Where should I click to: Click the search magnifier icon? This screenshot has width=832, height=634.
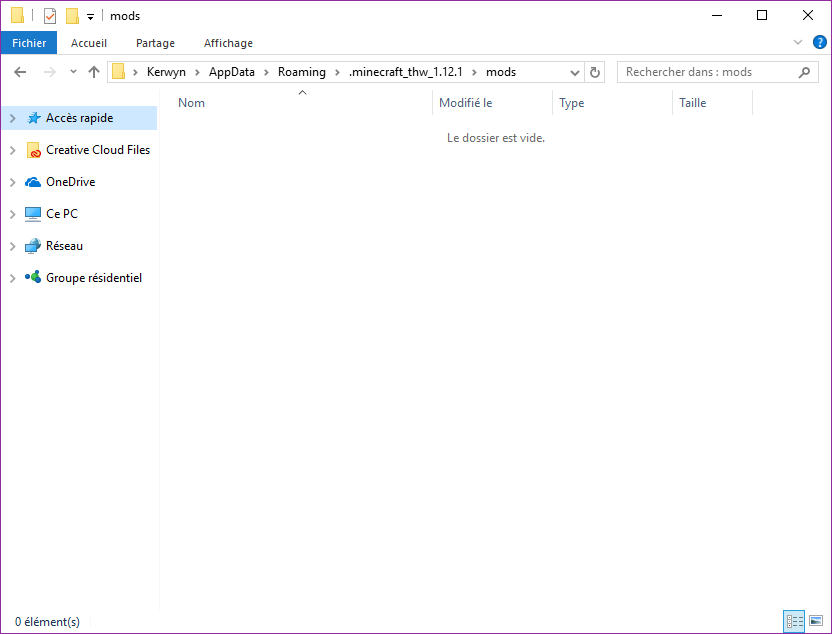coord(804,72)
